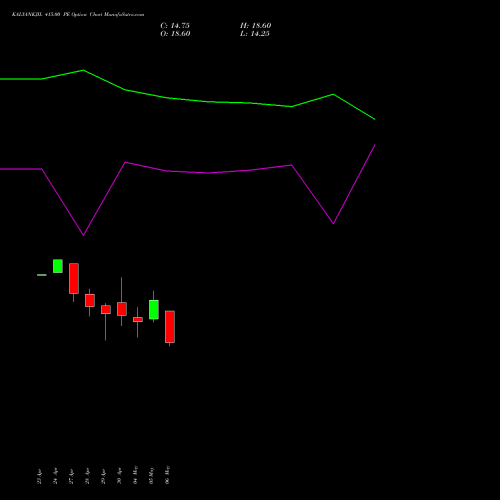Select the green 24 Apr candlestick
The width and height of the screenshot is (500, 500).
click(x=58, y=266)
